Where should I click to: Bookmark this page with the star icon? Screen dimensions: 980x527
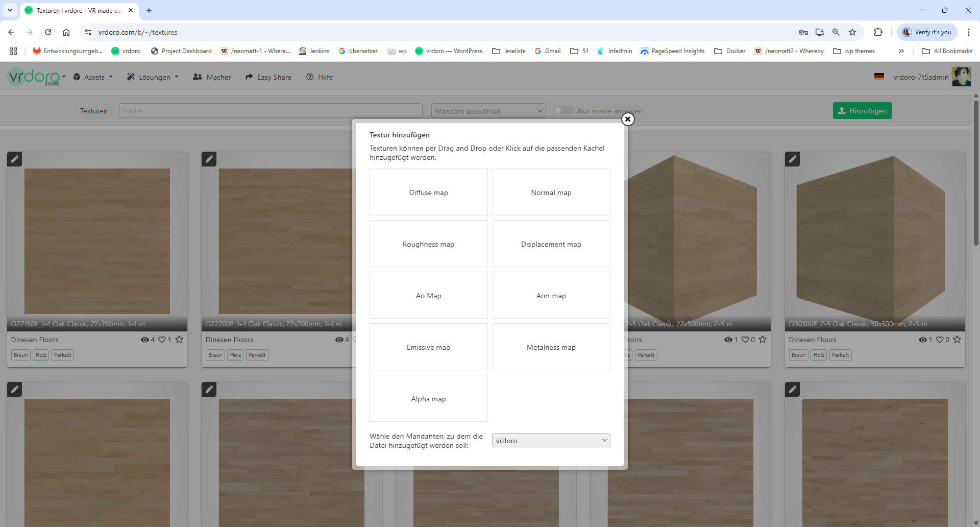coord(852,32)
